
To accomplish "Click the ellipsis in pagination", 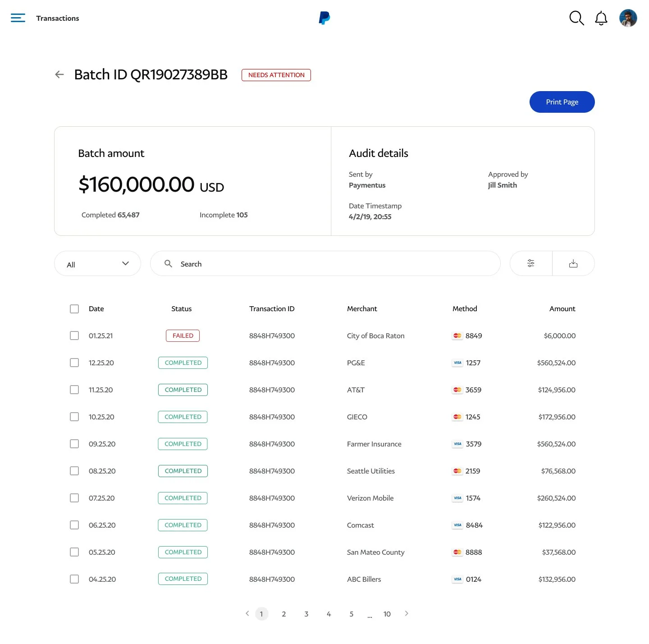I will 370,616.
